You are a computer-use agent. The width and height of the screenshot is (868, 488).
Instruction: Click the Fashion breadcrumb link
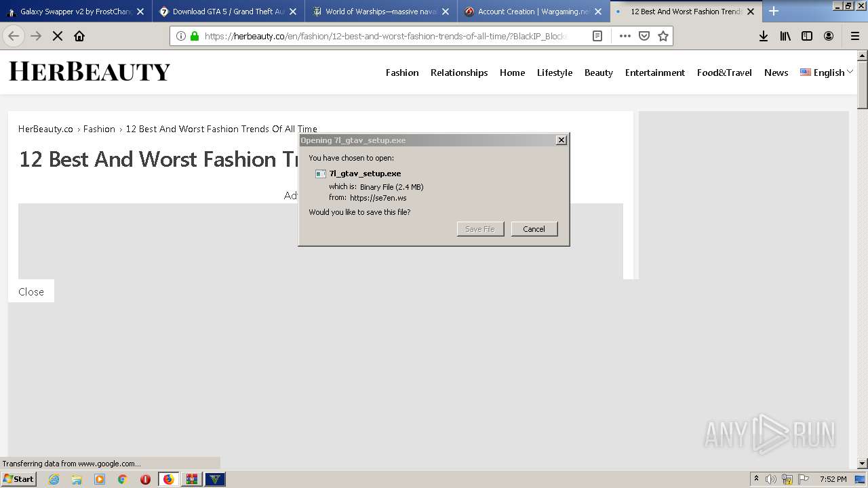coord(99,129)
